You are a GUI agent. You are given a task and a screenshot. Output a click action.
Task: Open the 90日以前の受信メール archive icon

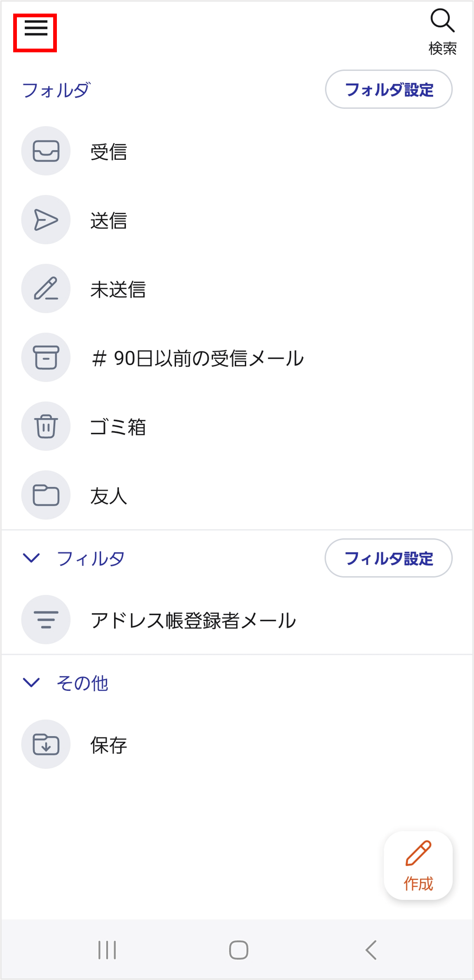pyautogui.click(x=46, y=357)
